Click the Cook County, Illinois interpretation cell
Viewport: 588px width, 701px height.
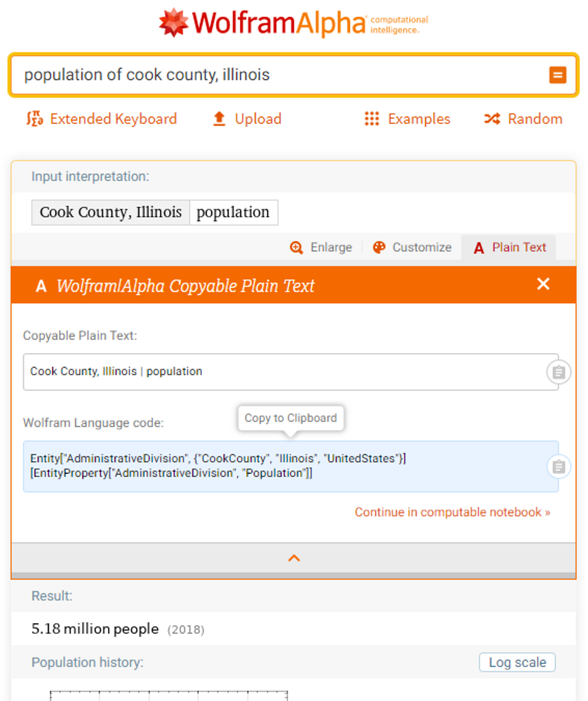point(111,212)
